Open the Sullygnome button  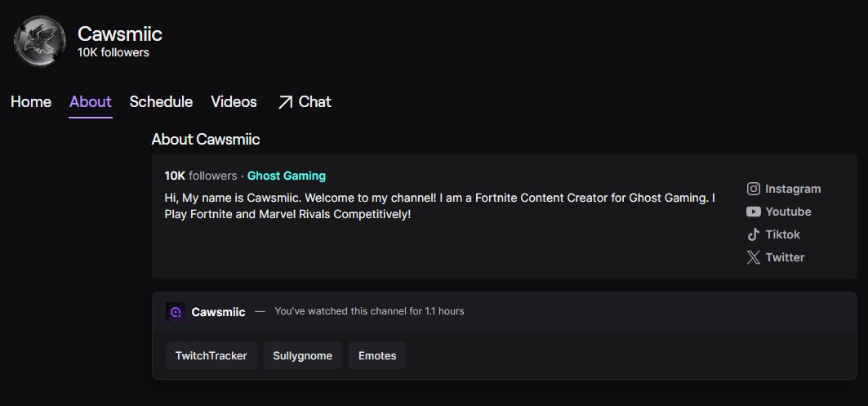pos(303,355)
